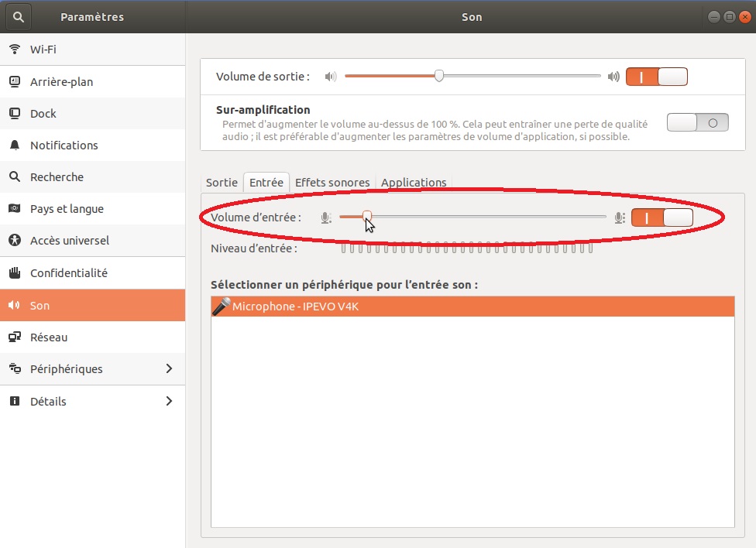Click the Réseau network icon
The height and width of the screenshot is (548, 756).
coord(14,337)
